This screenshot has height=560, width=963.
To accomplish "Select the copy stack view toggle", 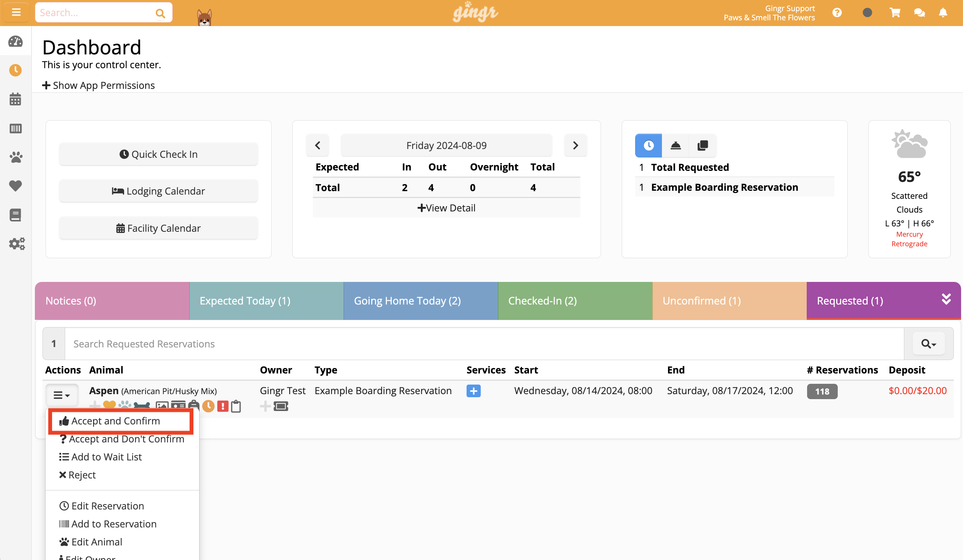I will pos(703,146).
